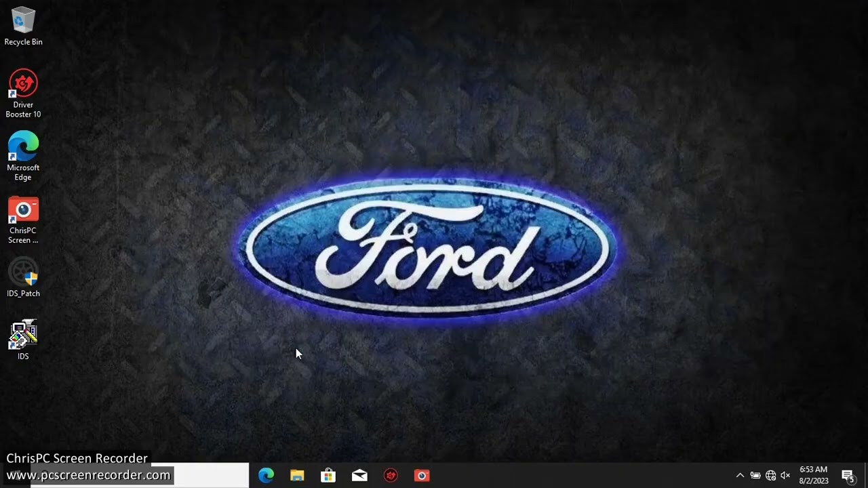This screenshot has height=488, width=868.
Task: Open Microsoft Edge desktop shortcut
Action: click(x=23, y=156)
